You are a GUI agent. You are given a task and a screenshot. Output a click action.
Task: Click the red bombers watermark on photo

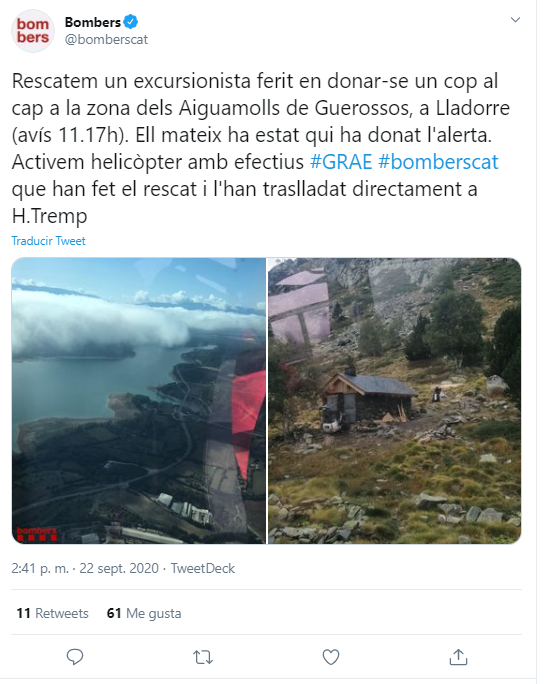37,533
